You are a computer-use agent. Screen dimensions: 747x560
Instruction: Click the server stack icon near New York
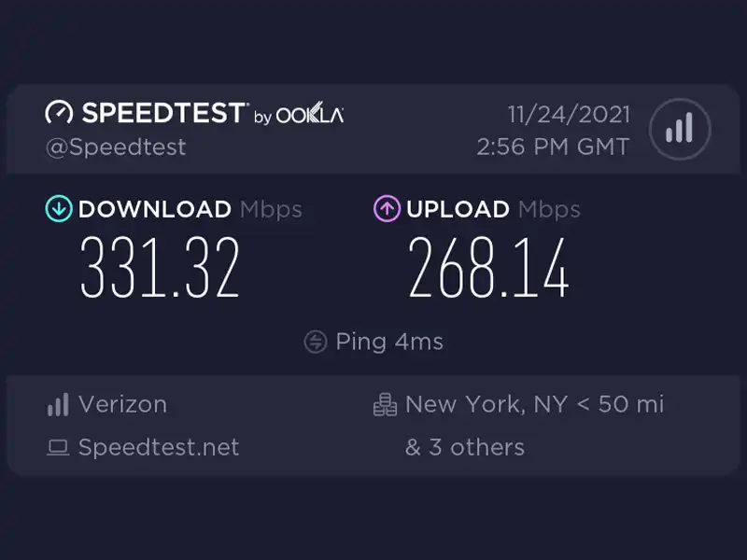385,405
